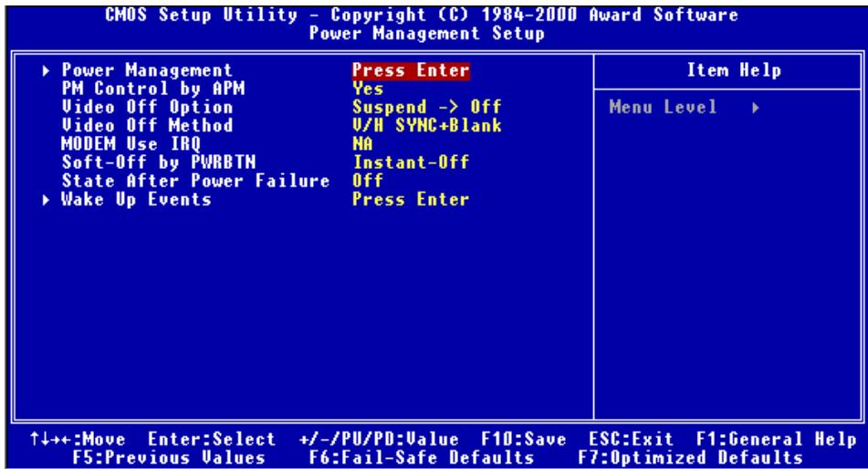Change the NA value for MODEM IRQ
Viewport: 868px width, 469px height.
362,144
